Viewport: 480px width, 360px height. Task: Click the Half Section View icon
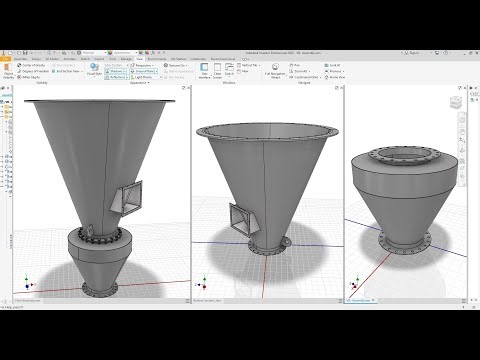[x=54, y=71]
